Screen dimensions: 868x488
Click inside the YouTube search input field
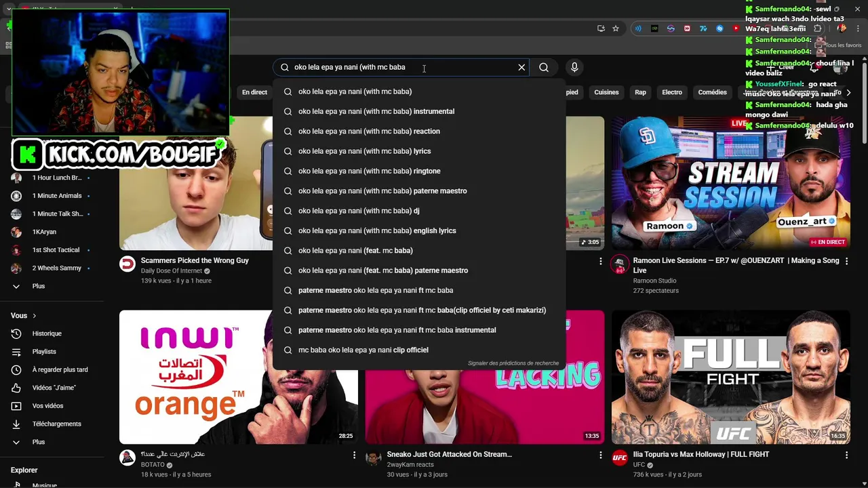click(x=400, y=67)
